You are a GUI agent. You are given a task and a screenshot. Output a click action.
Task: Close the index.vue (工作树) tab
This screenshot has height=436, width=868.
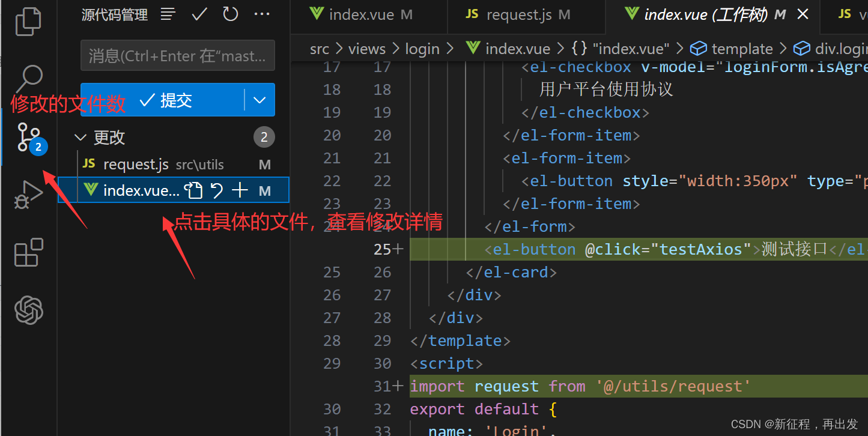[804, 15]
